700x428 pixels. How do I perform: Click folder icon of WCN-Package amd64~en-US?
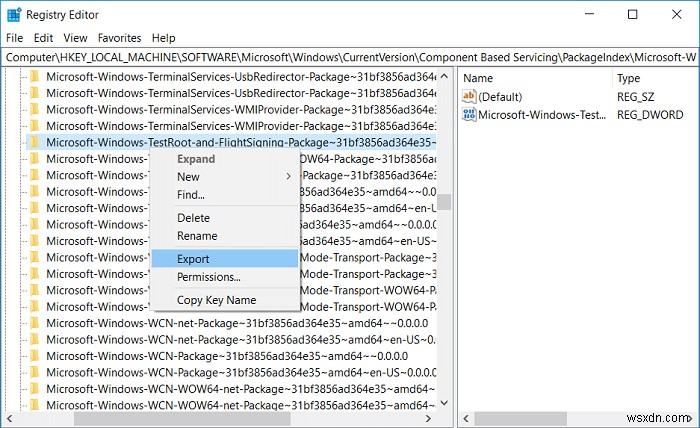34,372
